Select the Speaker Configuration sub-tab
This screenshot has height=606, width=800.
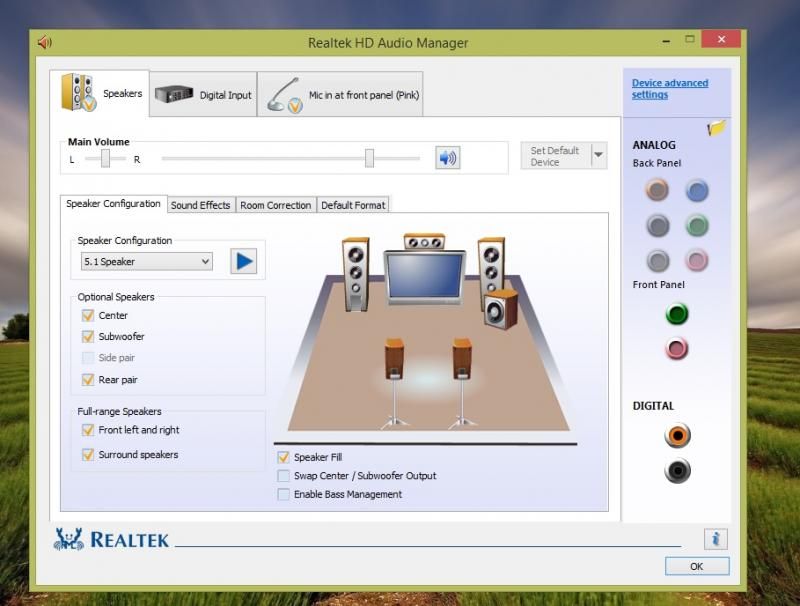coord(113,204)
